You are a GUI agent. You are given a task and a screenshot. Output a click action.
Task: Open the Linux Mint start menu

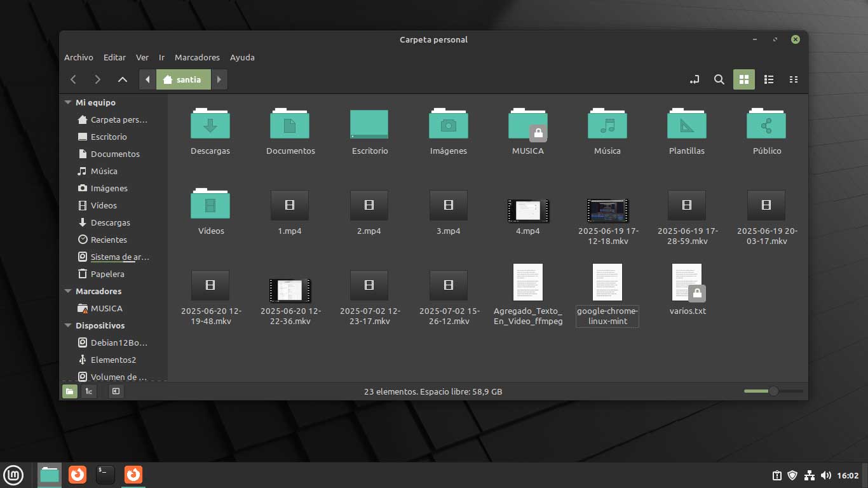tap(14, 475)
